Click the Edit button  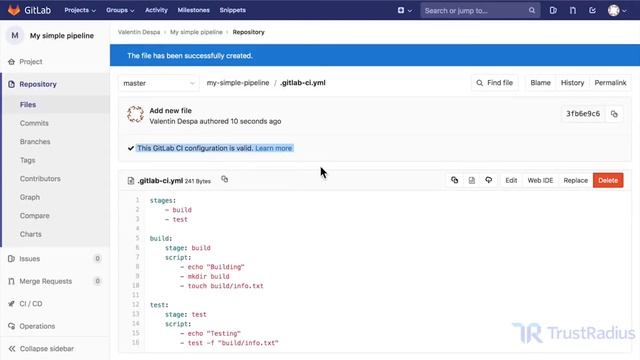click(511, 180)
